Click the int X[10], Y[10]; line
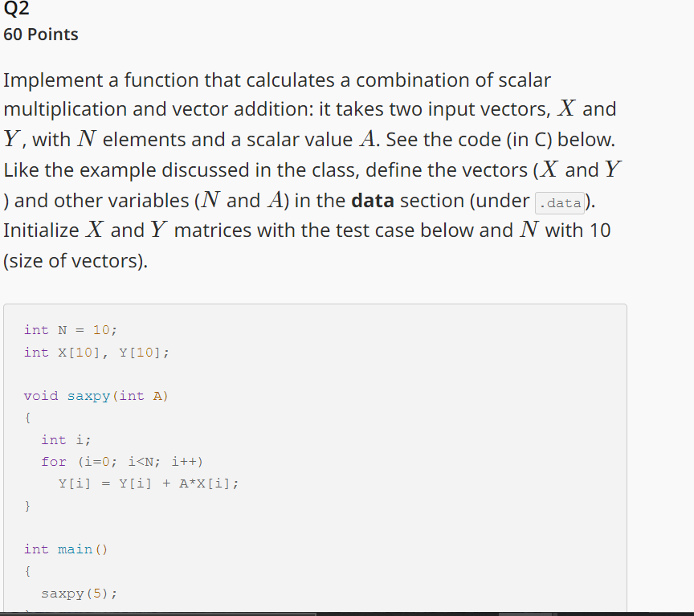The width and height of the screenshot is (694, 616). (96, 353)
